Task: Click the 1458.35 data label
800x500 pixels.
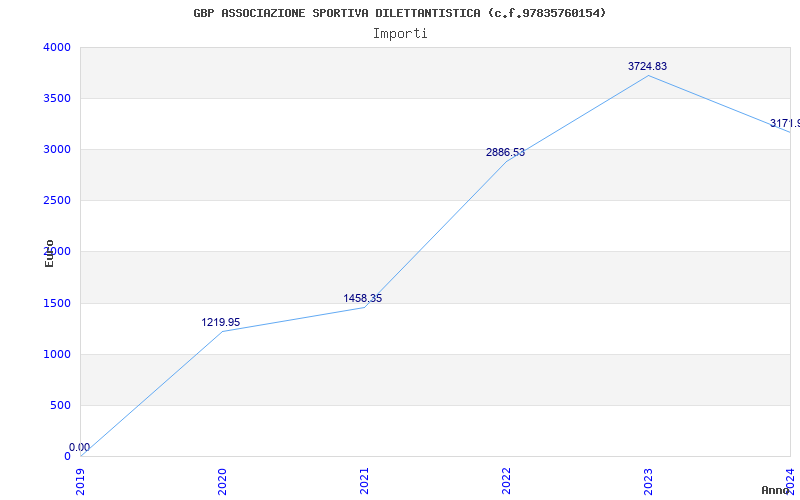Action: 362,298
